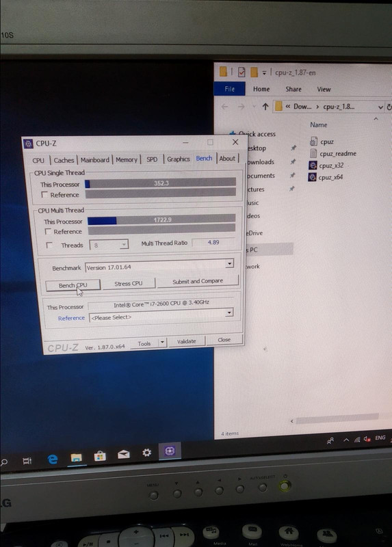This screenshot has width=392, height=547.
Task: Click Submit and Compare button
Action: 198,281
